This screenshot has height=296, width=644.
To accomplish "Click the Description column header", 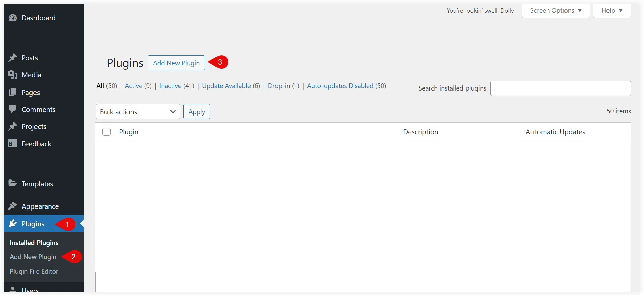I will (421, 132).
